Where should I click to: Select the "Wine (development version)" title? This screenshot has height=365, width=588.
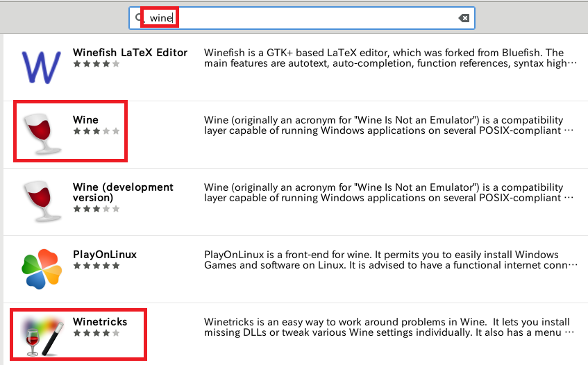123,192
